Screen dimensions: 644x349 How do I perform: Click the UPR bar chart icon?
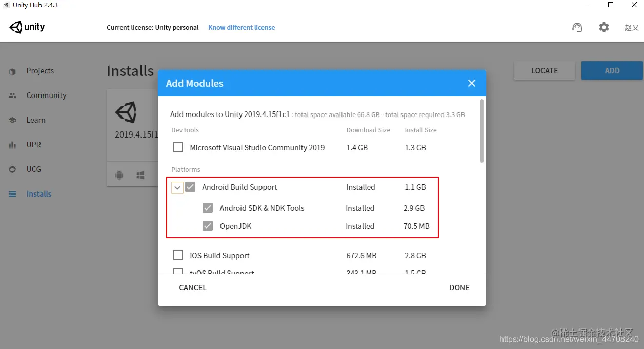(x=12, y=145)
